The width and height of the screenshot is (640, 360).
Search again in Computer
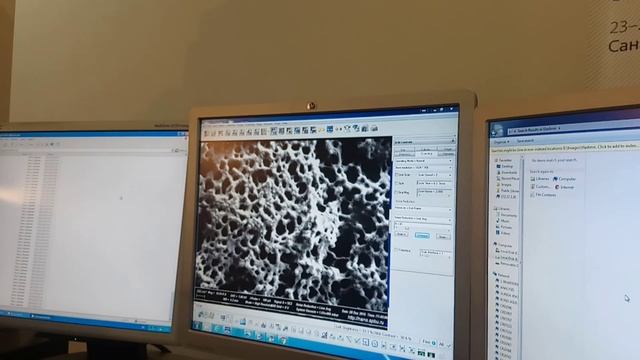(565, 179)
